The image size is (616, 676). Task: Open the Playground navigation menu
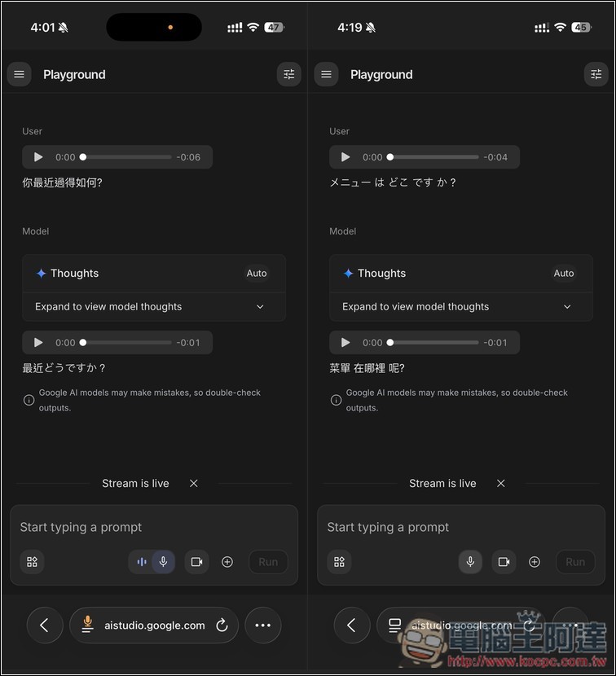point(19,74)
